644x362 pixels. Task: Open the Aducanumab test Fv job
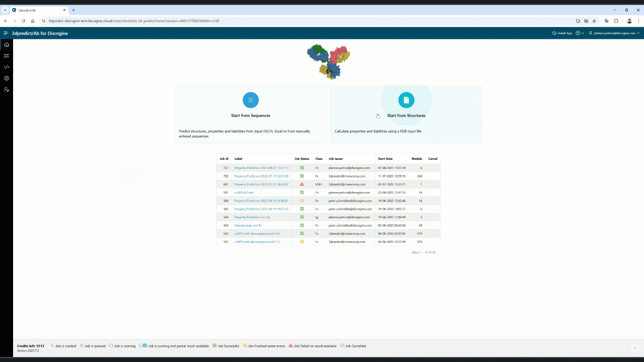(248, 225)
